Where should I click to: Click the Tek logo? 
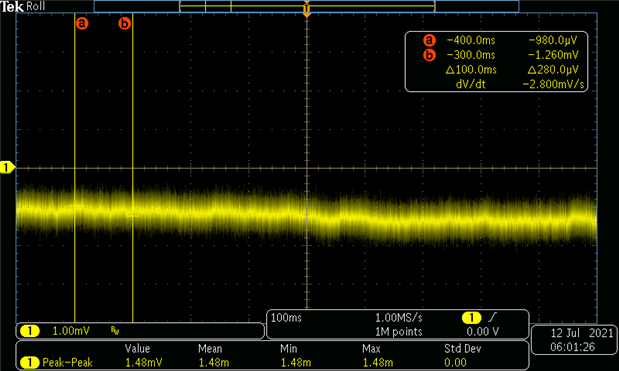pyautogui.click(x=12, y=6)
